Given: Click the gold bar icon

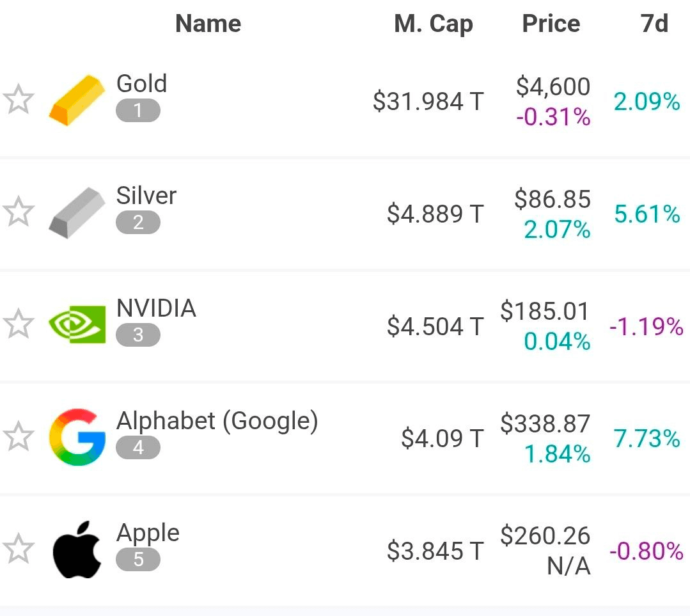Looking at the screenshot, I should [x=77, y=100].
